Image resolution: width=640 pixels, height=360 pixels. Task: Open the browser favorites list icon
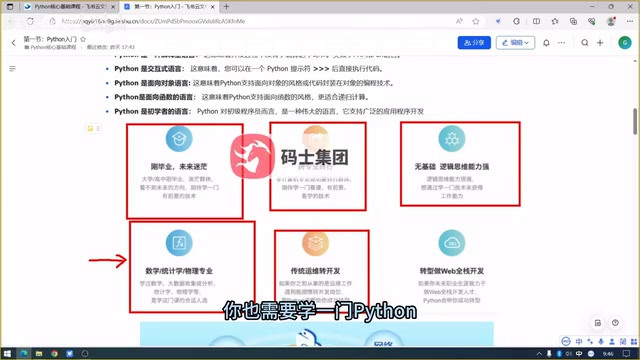(x=555, y=21)
